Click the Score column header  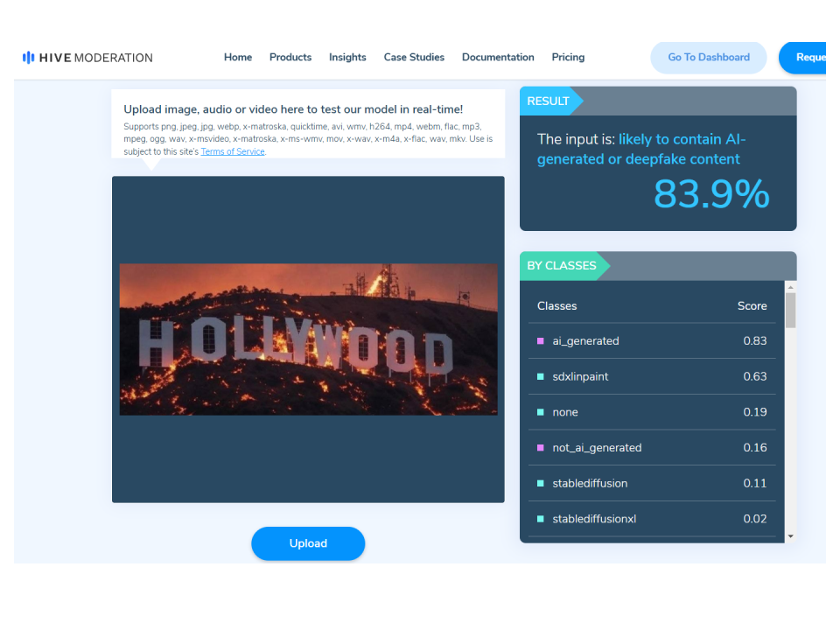[x=752, y=306]
